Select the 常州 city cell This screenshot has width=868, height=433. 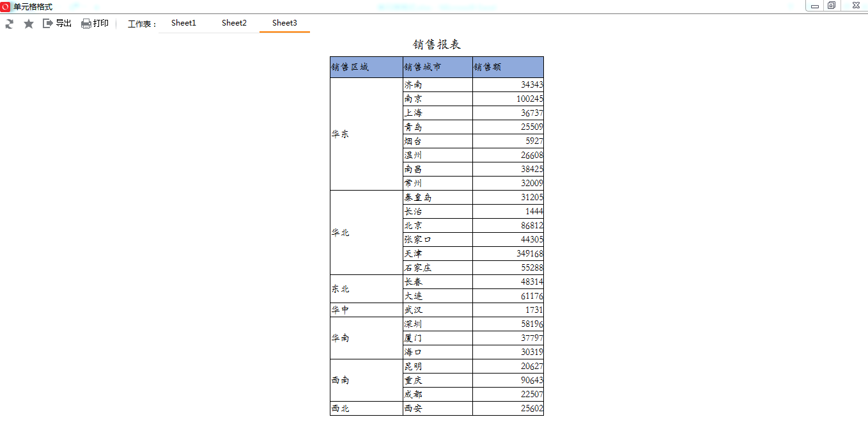tap(438, 184)
